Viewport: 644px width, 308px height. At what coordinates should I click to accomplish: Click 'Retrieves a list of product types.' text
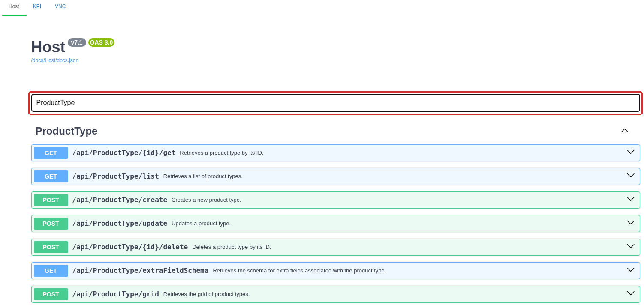click(203, 176)
